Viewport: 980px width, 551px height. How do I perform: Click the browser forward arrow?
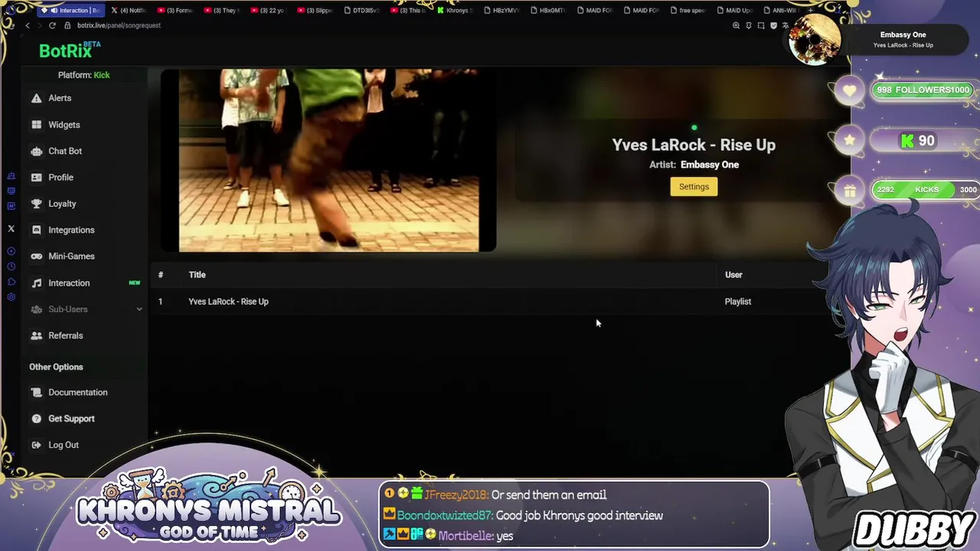click(40, 25)
